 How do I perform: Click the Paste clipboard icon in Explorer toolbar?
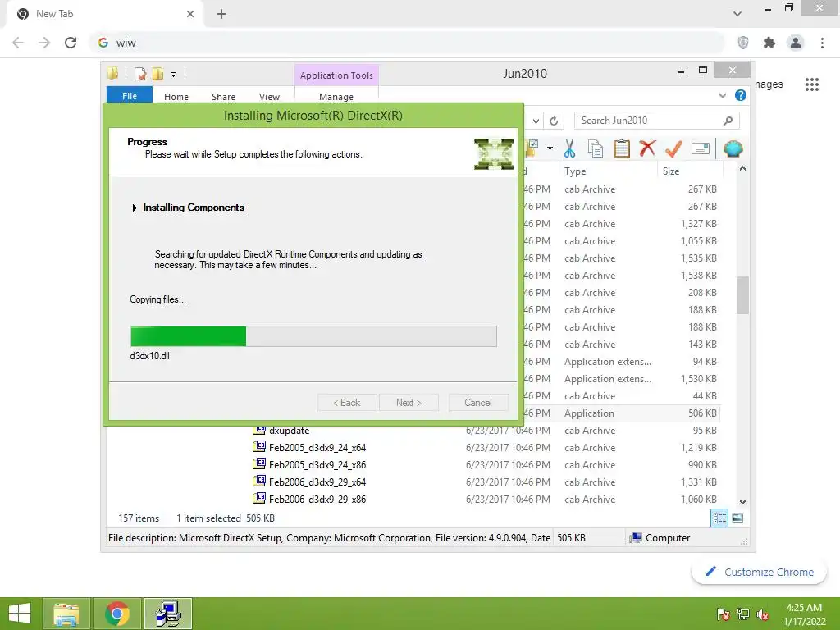pos(622,148)
